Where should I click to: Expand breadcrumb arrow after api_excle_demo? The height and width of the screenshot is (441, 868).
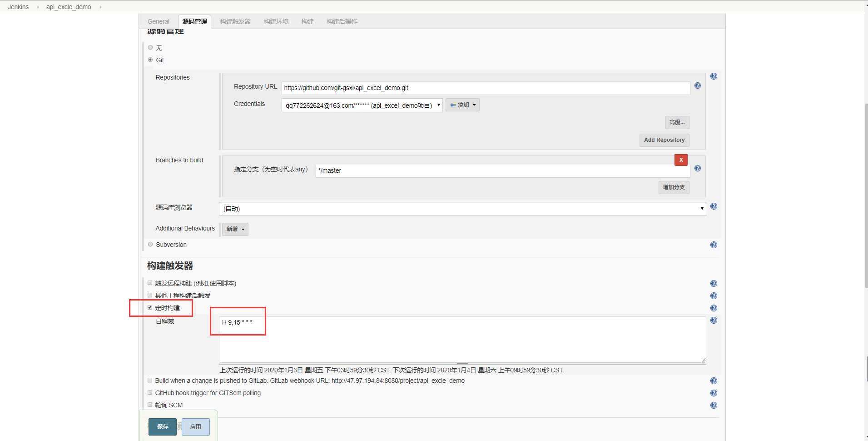[x=100, y=7]
